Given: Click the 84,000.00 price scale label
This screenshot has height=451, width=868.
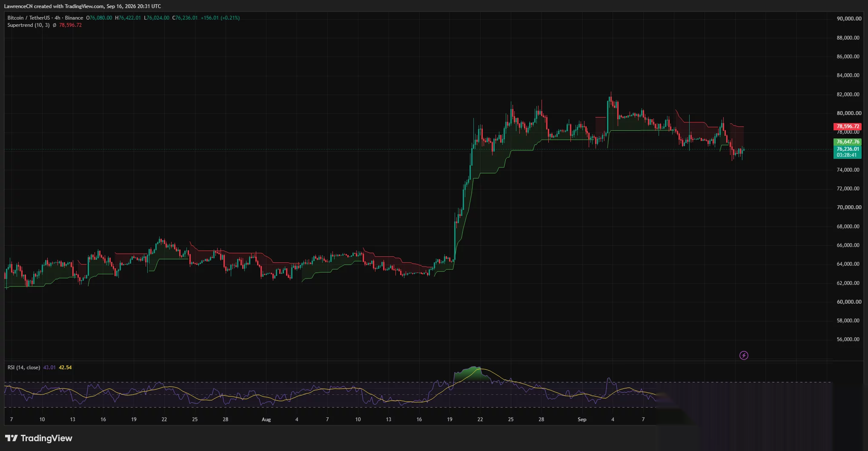Looking at the screenshot, I should tap(849, 75).
